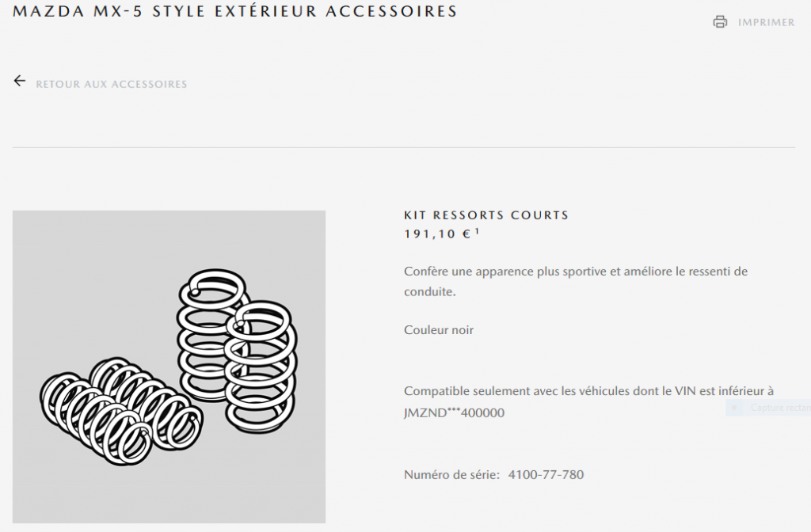Click the 191,10 € price
Viewport: 811px width, 532px height.
coord(437,234)
